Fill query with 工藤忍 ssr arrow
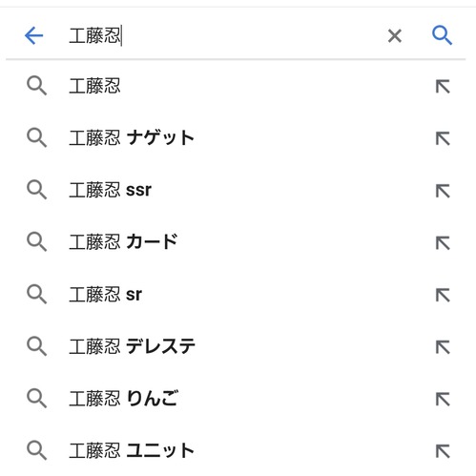The width and height of the screenshot is (476, 476). pos(443,191)
